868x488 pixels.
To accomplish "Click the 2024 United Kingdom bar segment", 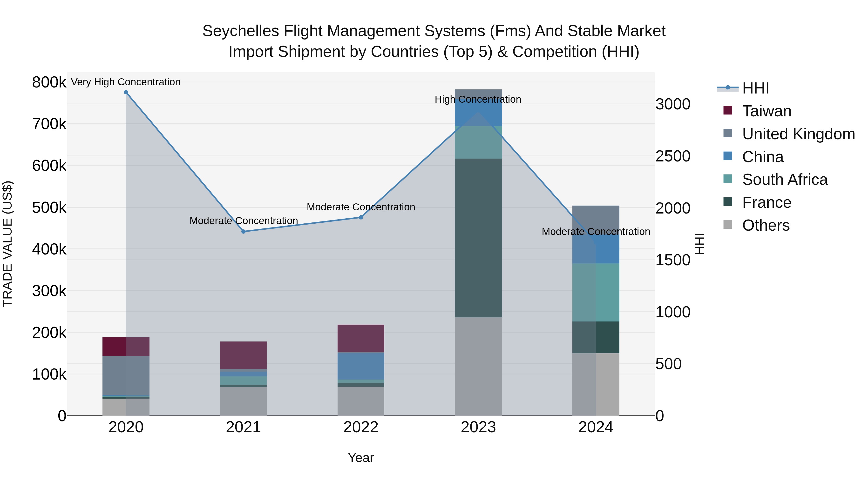I will pos(596,220).
